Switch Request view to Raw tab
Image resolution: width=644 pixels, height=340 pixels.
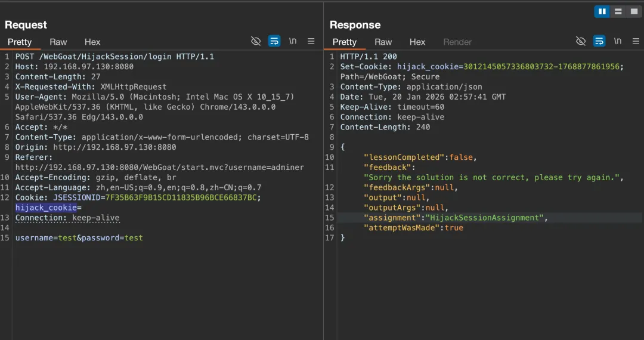click(58, 42)
